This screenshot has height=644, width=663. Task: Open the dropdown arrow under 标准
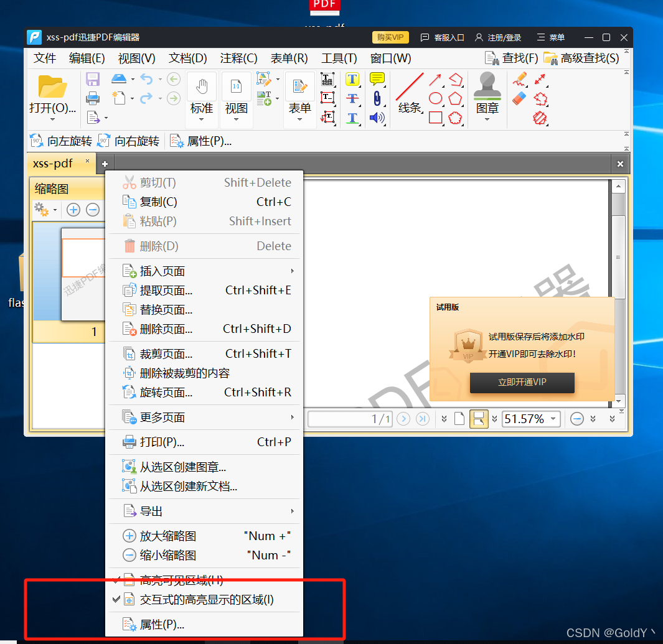tap(202, 119)
